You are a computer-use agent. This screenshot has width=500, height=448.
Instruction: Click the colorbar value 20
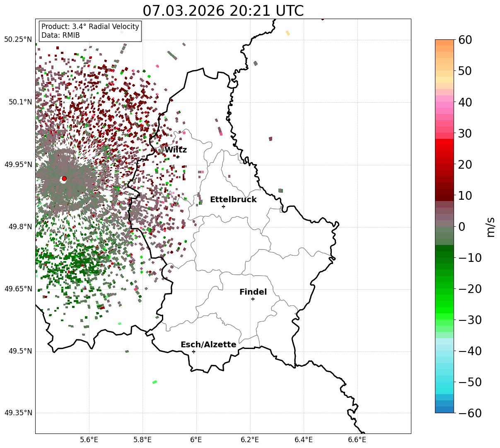coord(465,164)
